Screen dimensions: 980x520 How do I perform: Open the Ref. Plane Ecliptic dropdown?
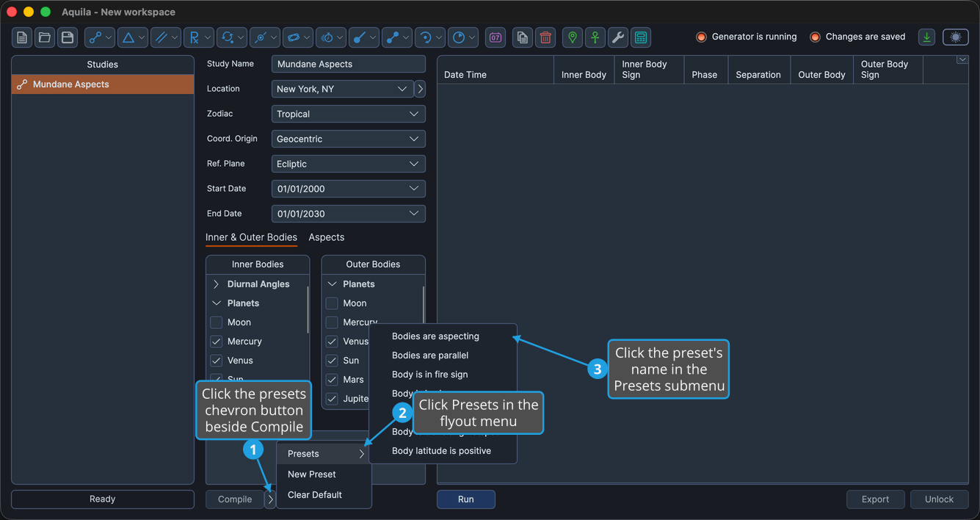[348, 164]
